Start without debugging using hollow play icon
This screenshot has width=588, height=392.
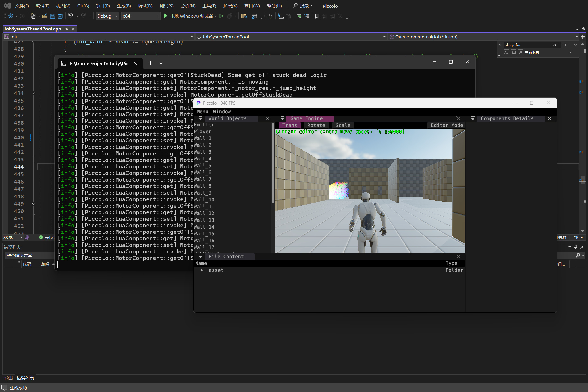pyautogui.click(x=221, y=16)
